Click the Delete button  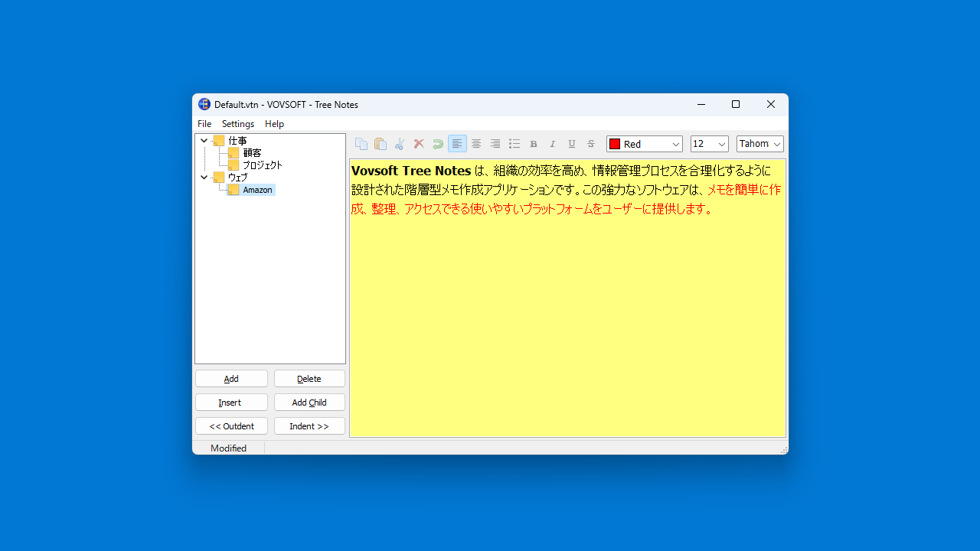(309, 379)
